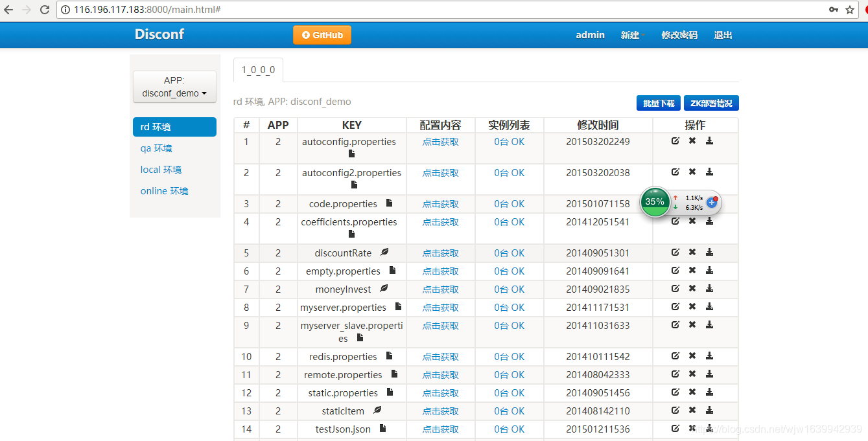Image resolution: width=868 pixels, height=441 pixels.
Task: Click edit icon for discountRate
Action: (x=675, y=252)
